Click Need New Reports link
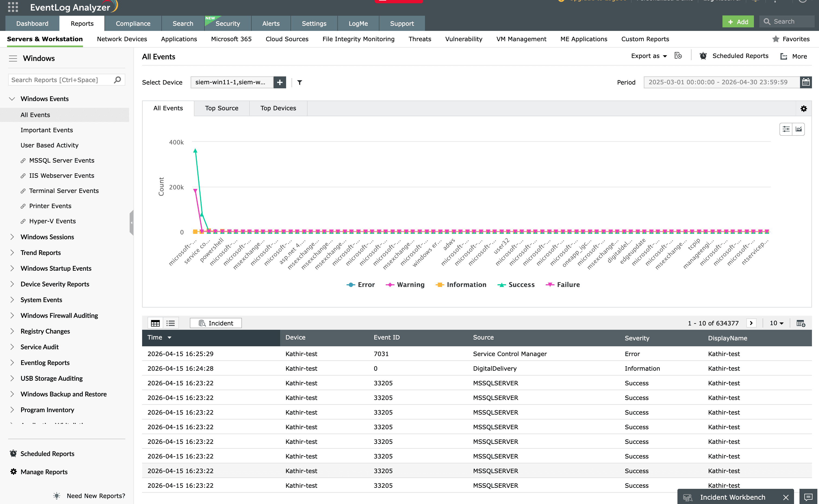 coord(96,496)
